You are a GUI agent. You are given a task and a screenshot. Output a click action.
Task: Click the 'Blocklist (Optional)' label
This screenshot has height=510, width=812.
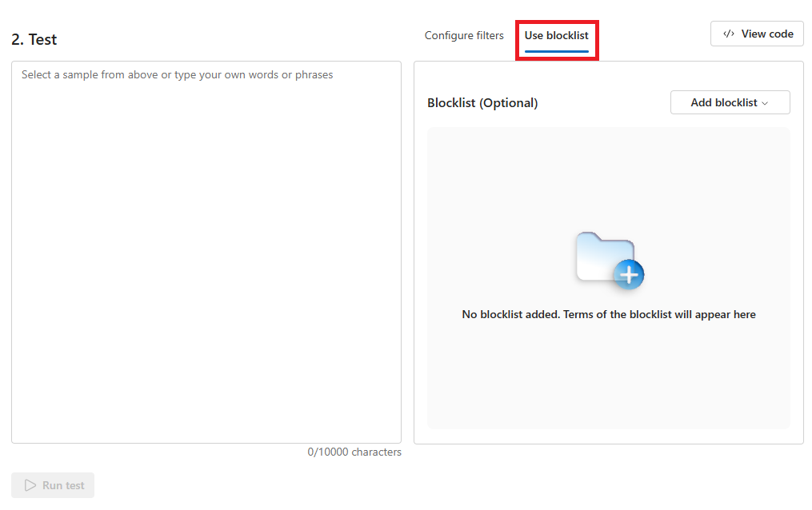482,103
